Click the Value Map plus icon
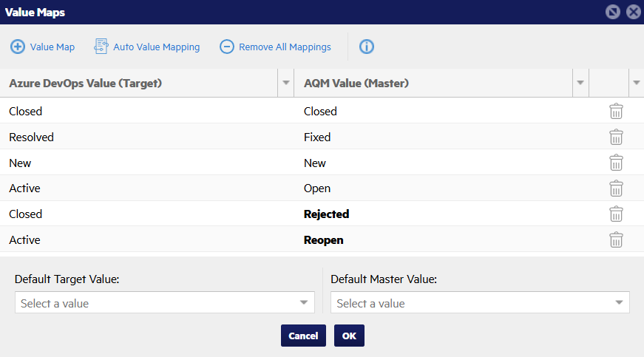Viewport: 644px width, 357px height. coord(17,47)
